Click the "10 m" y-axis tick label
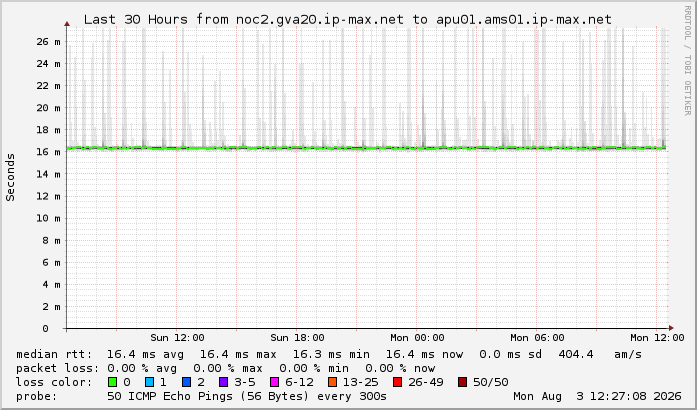 (48, 218)
